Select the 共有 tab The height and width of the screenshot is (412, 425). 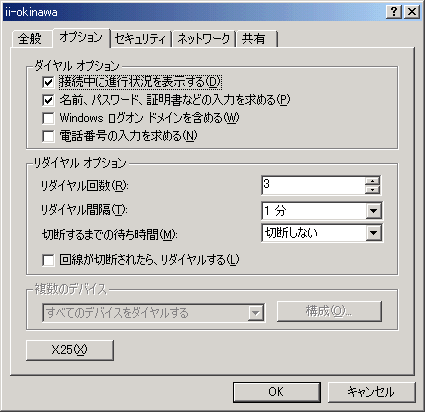(256, 38)
